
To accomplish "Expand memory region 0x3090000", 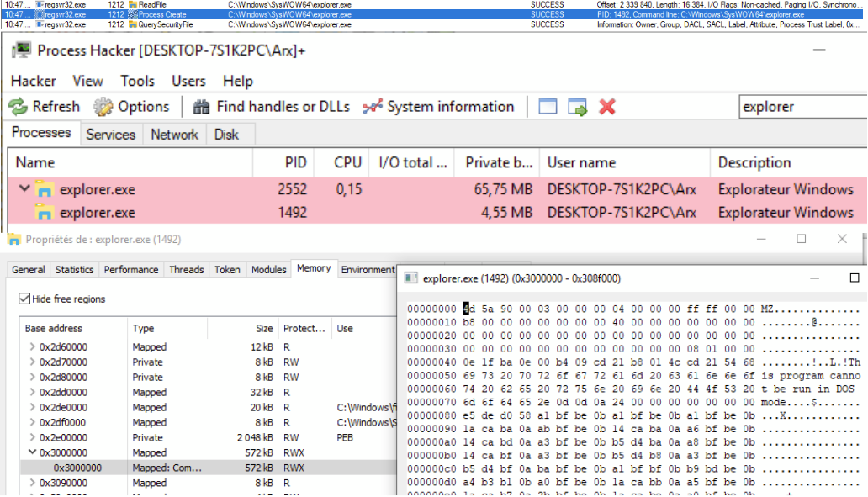I will click(32, 483).
